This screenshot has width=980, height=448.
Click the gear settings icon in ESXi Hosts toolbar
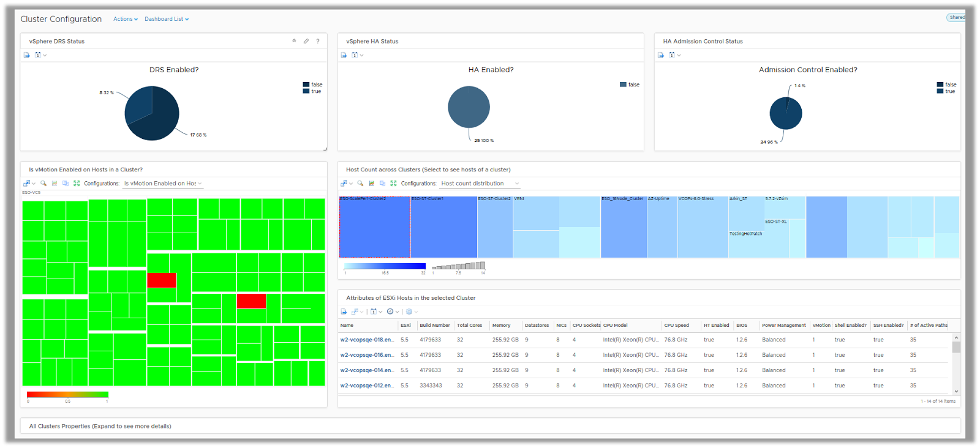tap(409, 312)
